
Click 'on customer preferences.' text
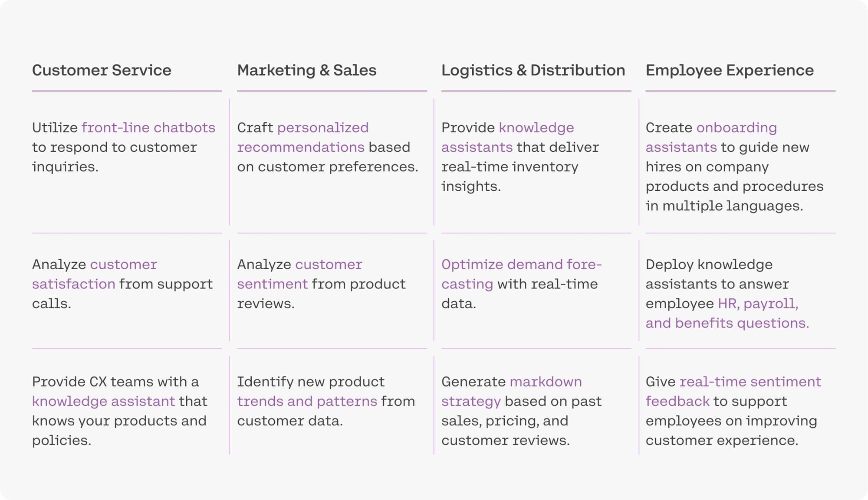click(x=328, y=167)
